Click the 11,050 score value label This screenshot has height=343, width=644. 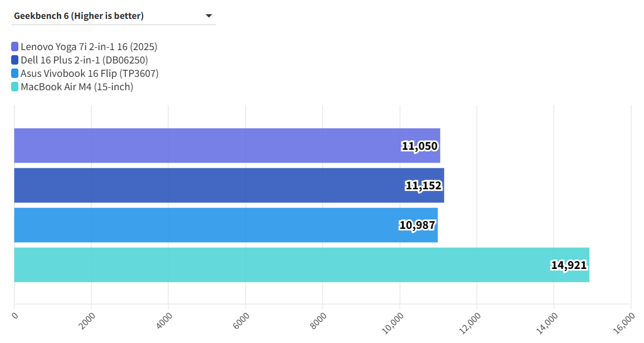click(x=419, y=146)
